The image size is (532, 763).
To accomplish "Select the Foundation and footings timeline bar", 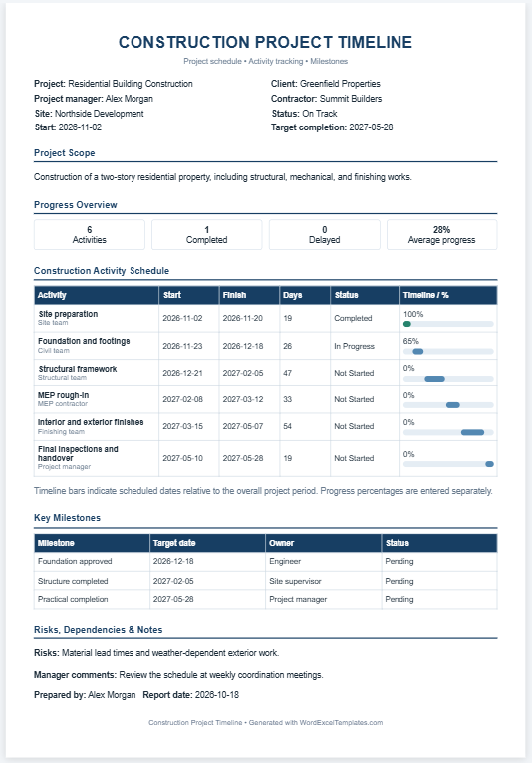I will coord(418,351).
